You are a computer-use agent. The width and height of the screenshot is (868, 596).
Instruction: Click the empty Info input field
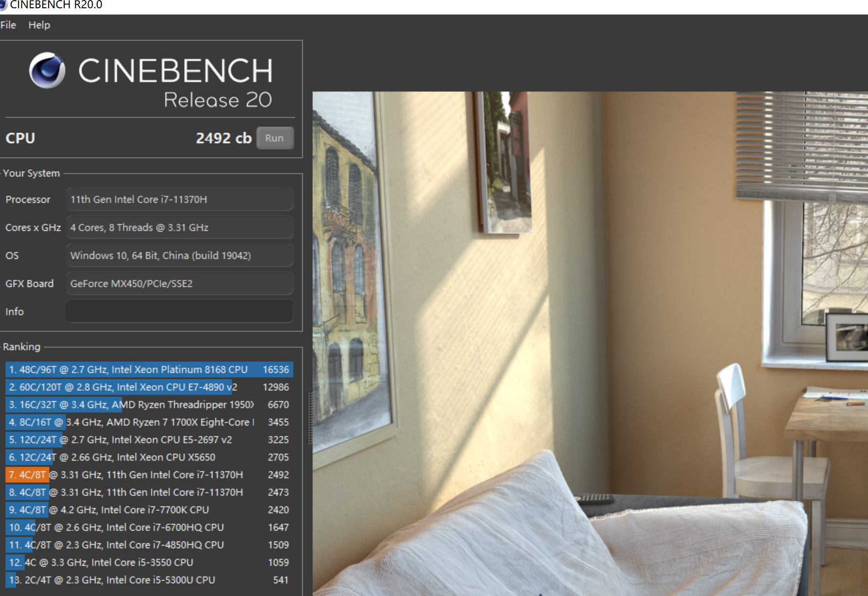179,312
